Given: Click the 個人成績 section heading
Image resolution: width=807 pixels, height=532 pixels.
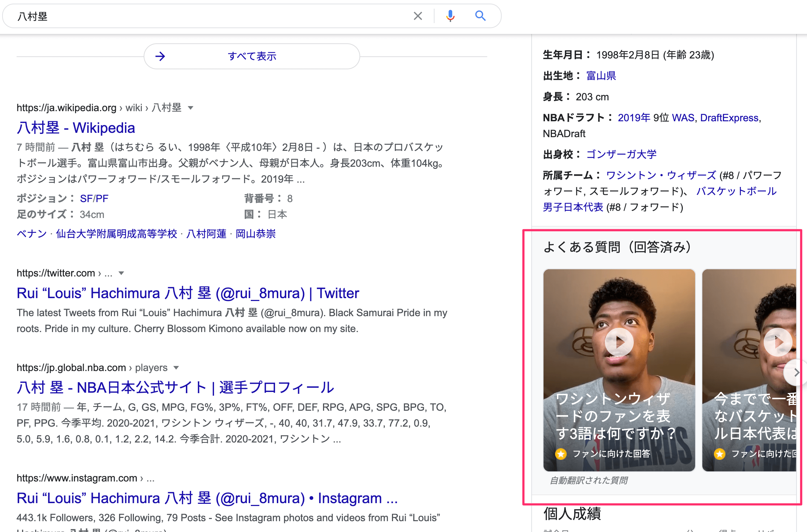Looking at the screenshot, I should click(572, 514).
